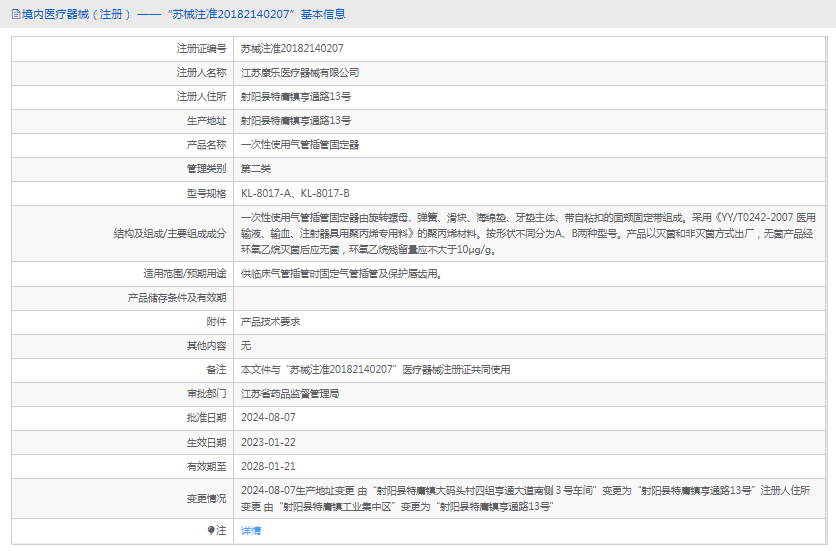Click the 注册人名称 label
836x551 pixels.
coord(202,73)
